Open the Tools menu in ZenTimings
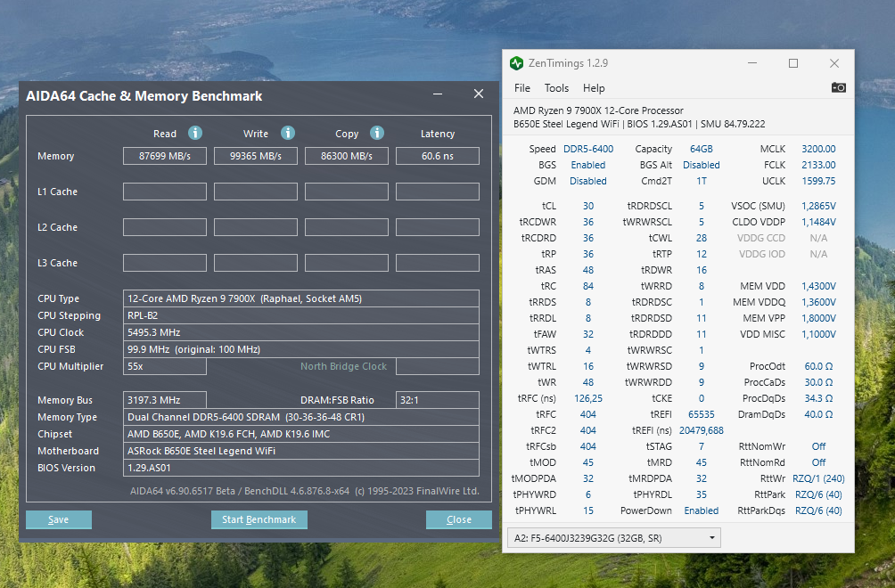 click(x=556, y=88)
